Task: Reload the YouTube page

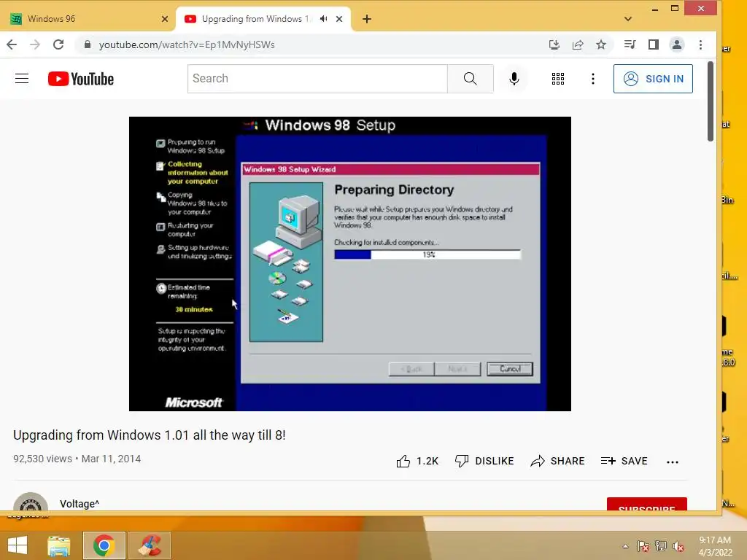Action: tap(58, 44)
